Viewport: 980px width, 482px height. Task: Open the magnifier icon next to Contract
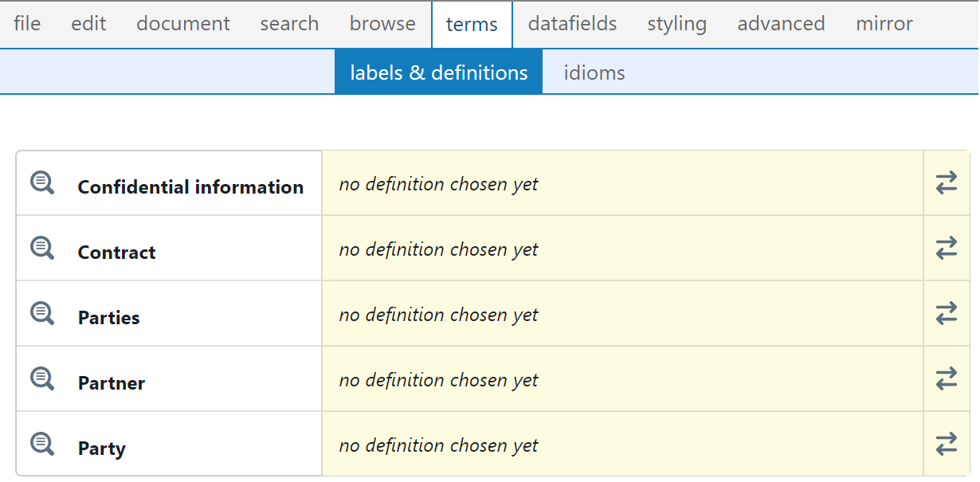[x=42, y=249]
